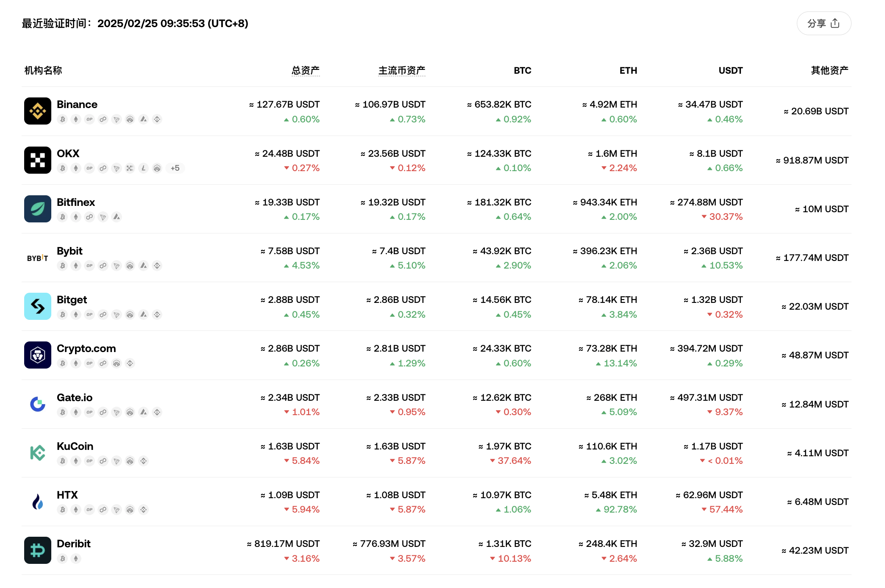Open the Binance exchange detail via its name
The height and width of the screenshot is (588, 885).
click(x=77, y=104)
